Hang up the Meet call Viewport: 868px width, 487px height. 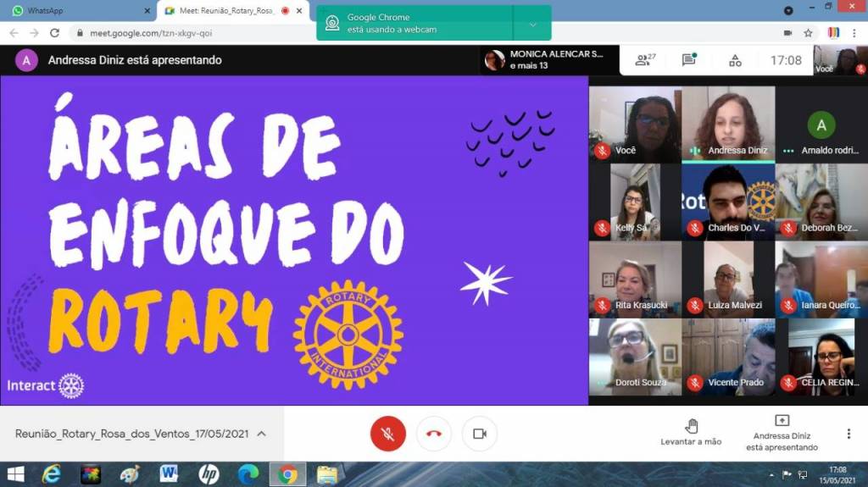coord(434,434)
